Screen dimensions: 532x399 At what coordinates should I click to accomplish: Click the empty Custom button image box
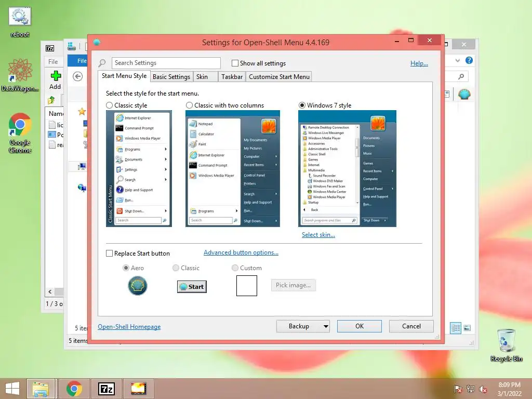coord(247,286)
